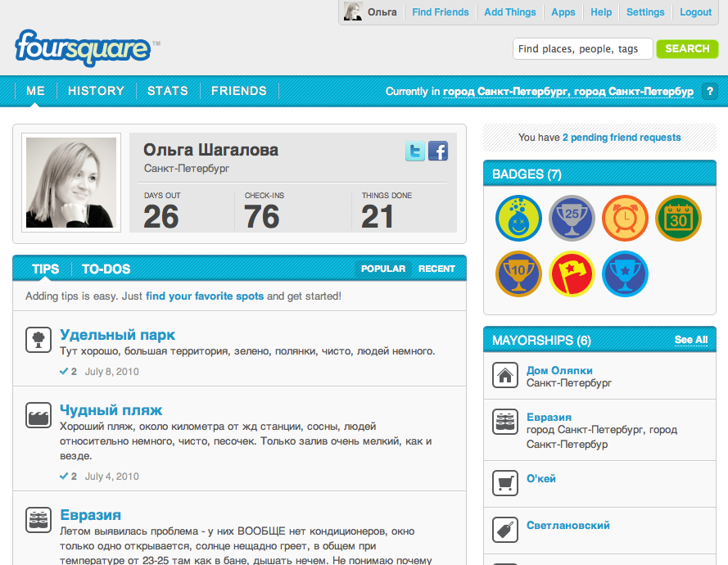Click the food icon beside Евразия tip
The height and width of the screenshot is (565, 728).
[38, 520]
